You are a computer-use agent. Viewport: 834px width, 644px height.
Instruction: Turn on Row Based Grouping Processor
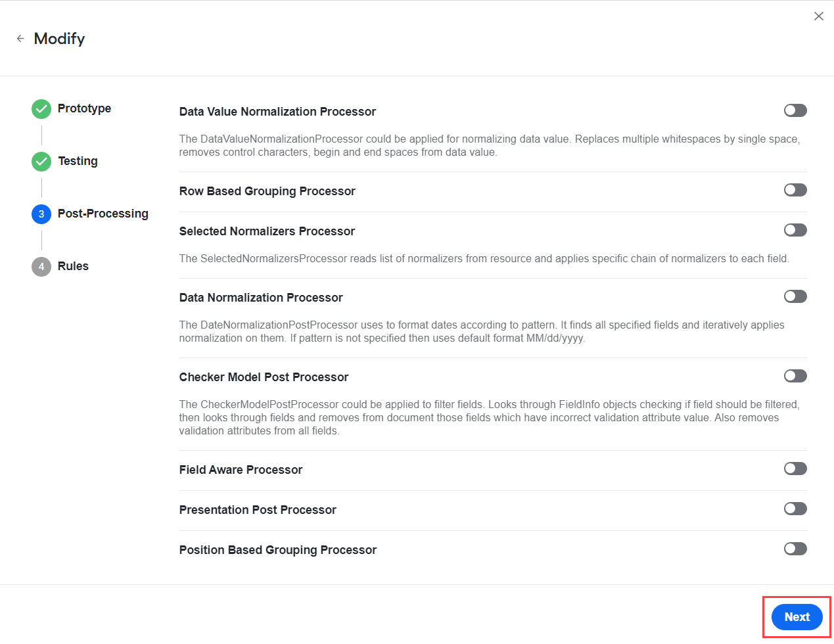click(x=795, y=190)
